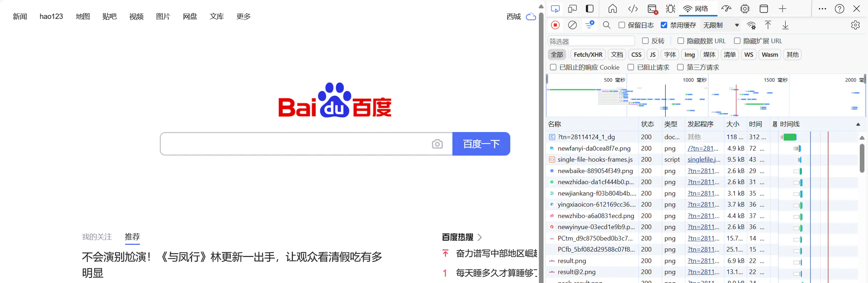Enable 保留日志 checkbox
The height and width of the screenshot is (283, 868).
(x=622, y=25)
